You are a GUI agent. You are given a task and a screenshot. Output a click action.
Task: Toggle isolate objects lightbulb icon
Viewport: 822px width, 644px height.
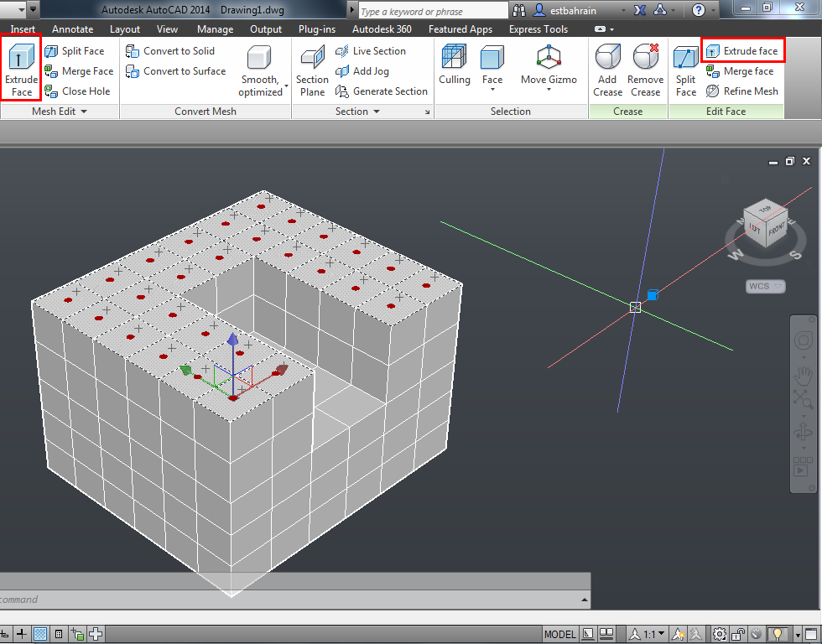click(777, 634)
